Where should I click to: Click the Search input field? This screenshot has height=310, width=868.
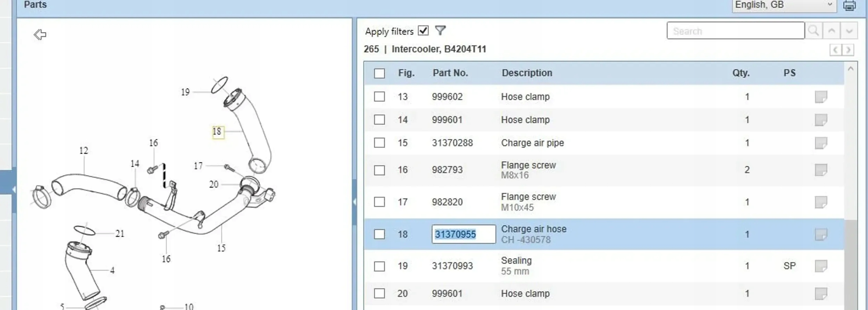[735, 31]
